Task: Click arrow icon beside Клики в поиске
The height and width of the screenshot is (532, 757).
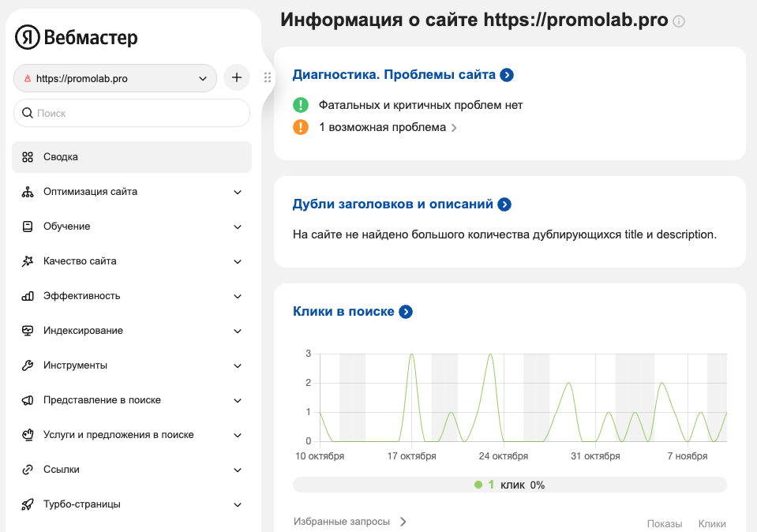Action: pos(406,312)
